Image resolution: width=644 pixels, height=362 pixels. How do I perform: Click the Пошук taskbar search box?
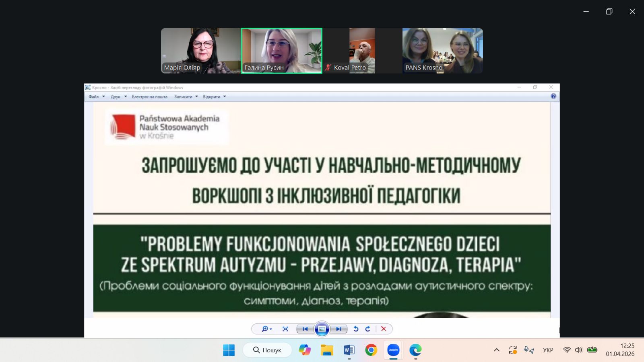tap(267, 350)
